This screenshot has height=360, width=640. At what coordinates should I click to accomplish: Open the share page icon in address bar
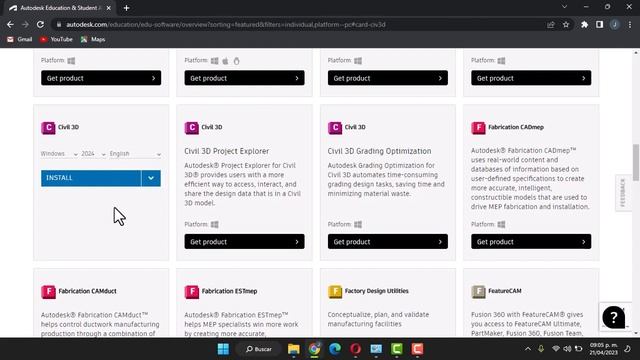pyautogui.click(x=551, y=24)
